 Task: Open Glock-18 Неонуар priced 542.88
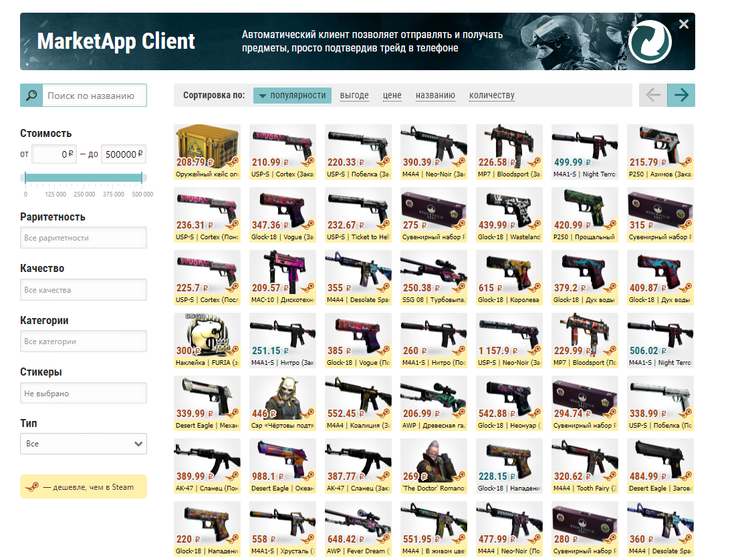tap(509, 404)
